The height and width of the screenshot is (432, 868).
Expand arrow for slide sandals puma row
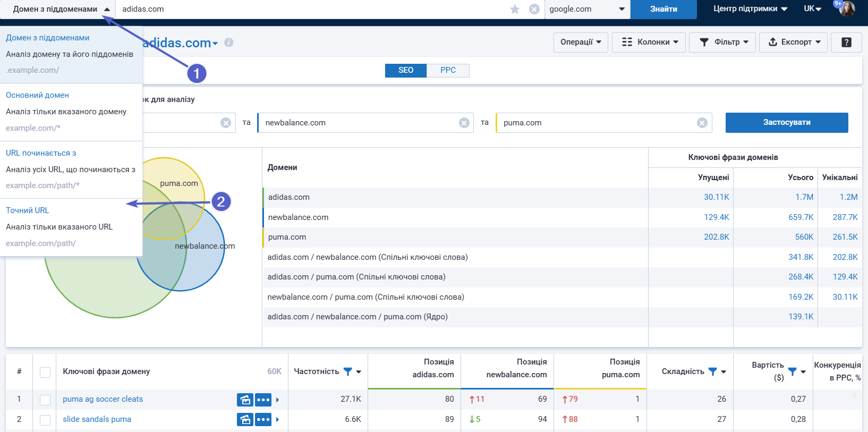pyautogui.click(x=278, y=420)
